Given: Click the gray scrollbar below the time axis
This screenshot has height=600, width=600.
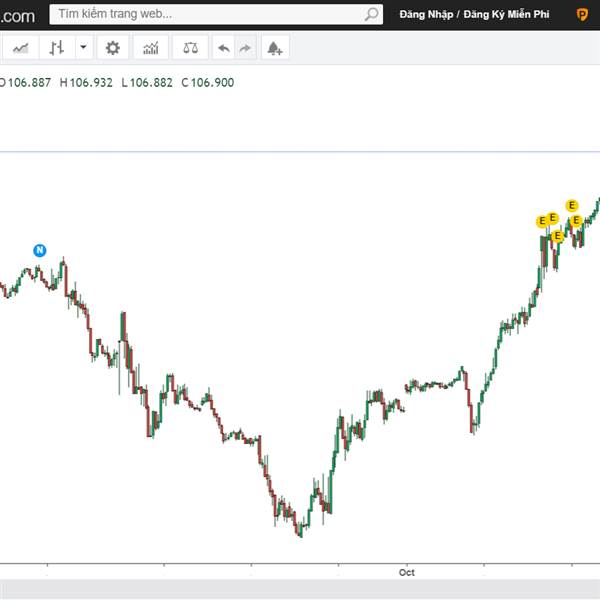Looking at the screenshot, I should (300, 589).
